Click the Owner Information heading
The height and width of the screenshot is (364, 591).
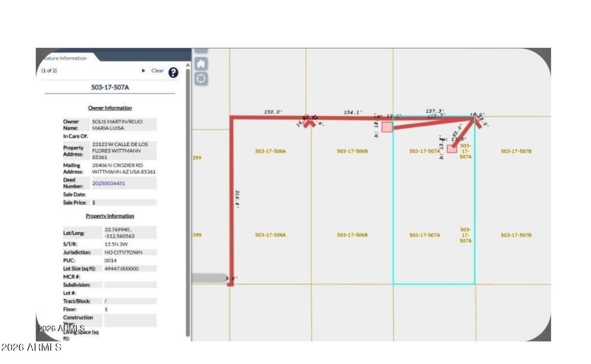110,108
